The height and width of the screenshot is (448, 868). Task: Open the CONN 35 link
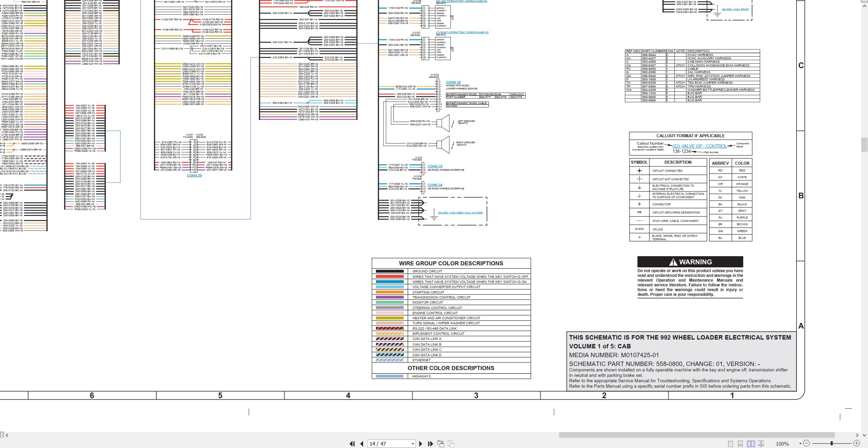pyautogui.click(x=435, y=166)
